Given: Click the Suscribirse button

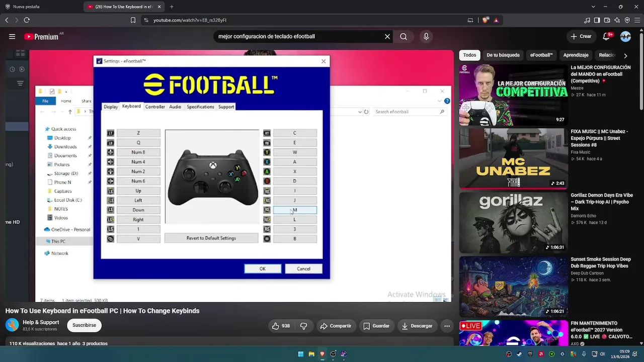Looking at the screenshot, I should (84, 325).
